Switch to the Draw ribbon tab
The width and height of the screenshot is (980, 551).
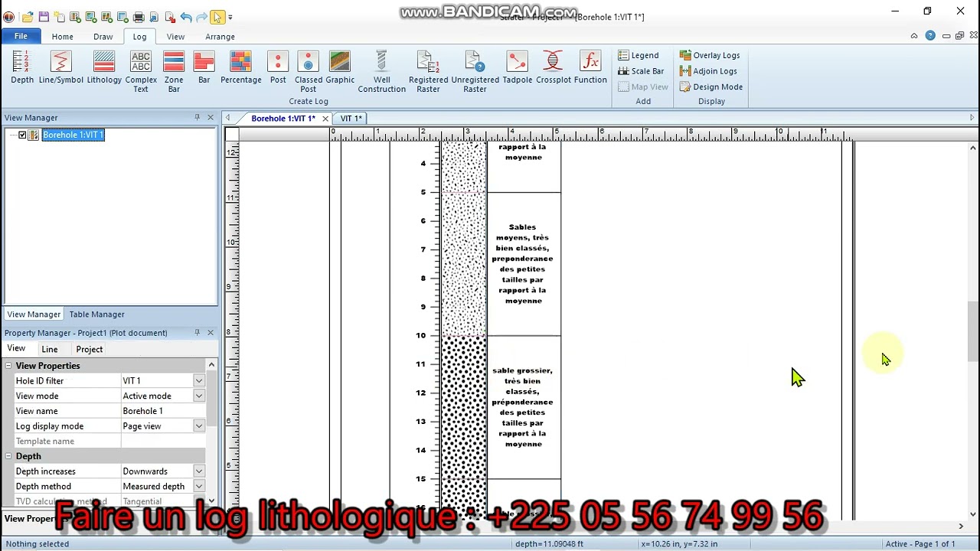(103, 37)
